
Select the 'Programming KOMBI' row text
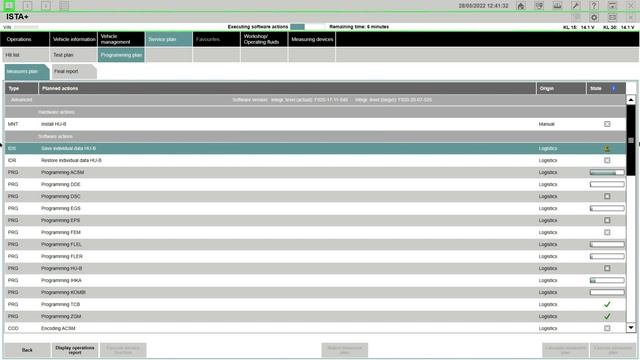(63, 292)
